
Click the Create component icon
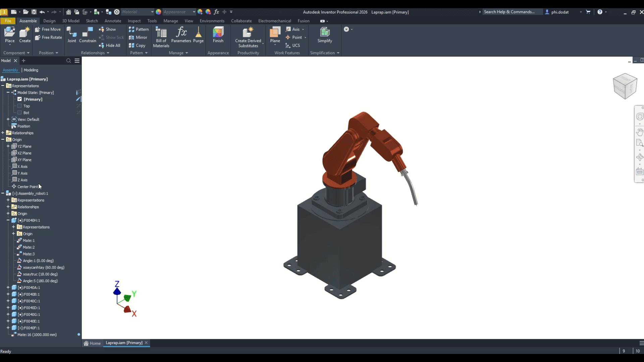tap(25, 35)
